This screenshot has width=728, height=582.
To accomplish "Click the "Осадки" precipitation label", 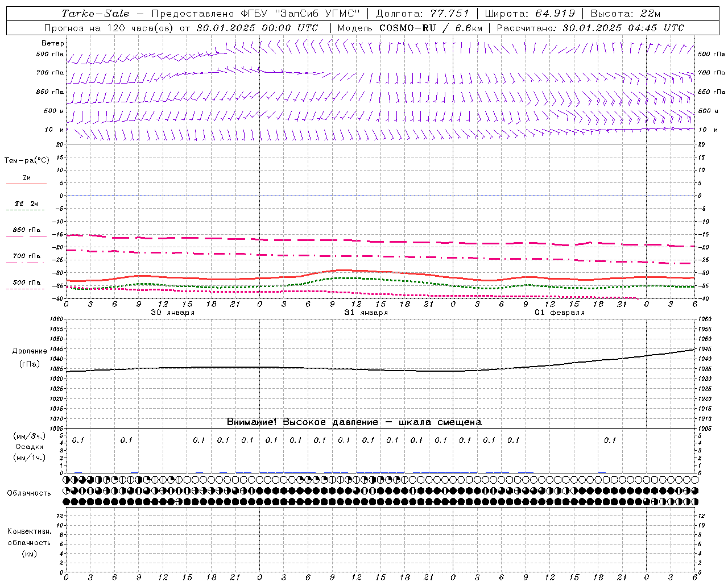I will pyautogui.click(x=30, y=447).
